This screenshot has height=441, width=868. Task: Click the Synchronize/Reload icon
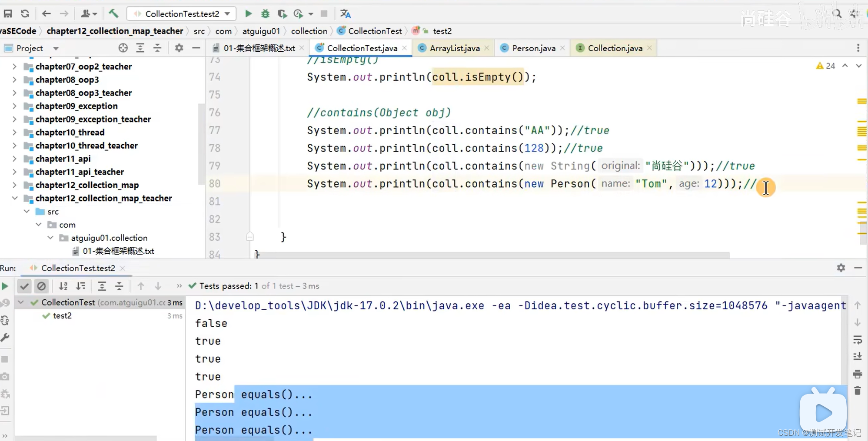point(25,13)
